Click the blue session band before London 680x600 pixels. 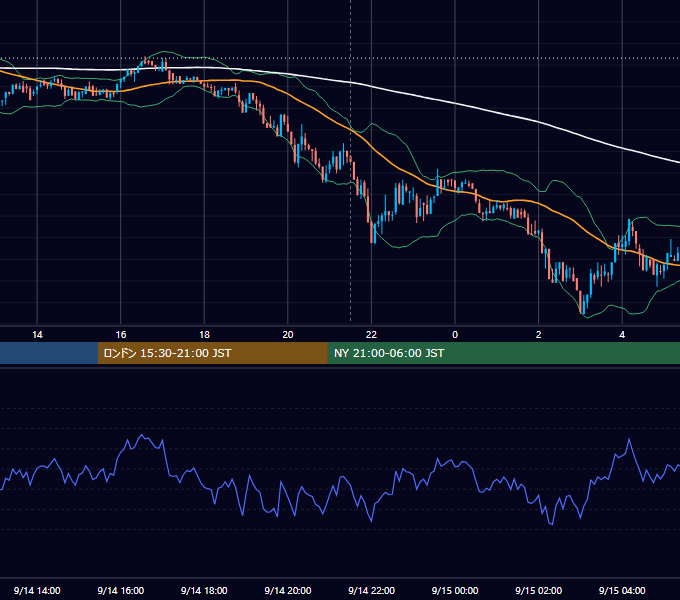(x=49, y=353)
